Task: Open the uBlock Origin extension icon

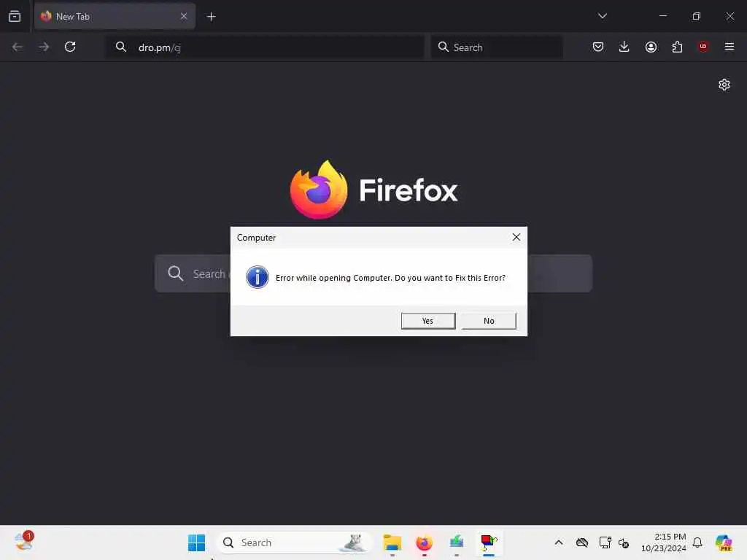Action: pos(703,47)
